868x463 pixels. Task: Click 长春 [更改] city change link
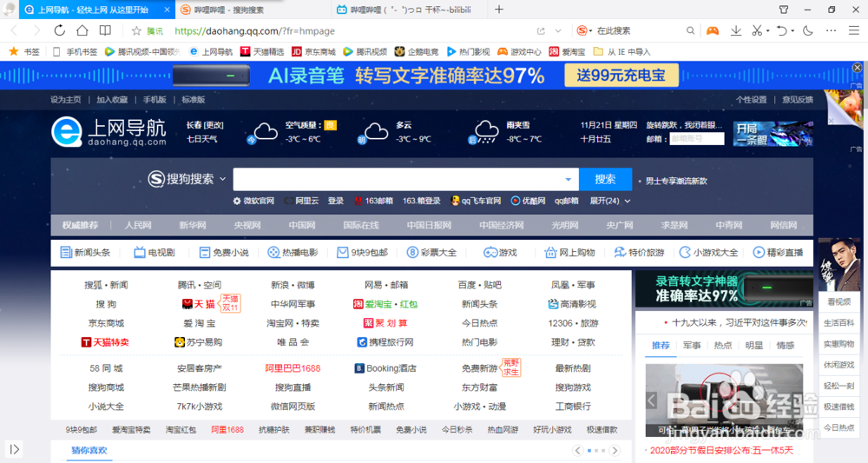pyautogui.click(x=205, y=125)
